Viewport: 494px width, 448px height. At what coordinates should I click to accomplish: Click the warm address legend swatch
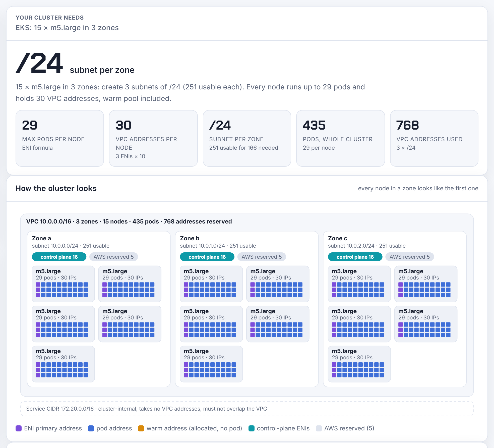tap(141, 428)
